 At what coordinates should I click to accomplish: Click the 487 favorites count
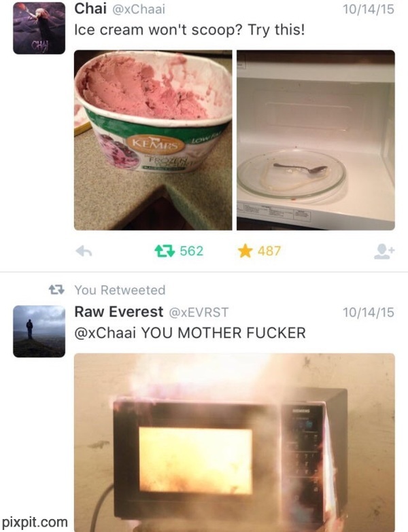[269, 251]
